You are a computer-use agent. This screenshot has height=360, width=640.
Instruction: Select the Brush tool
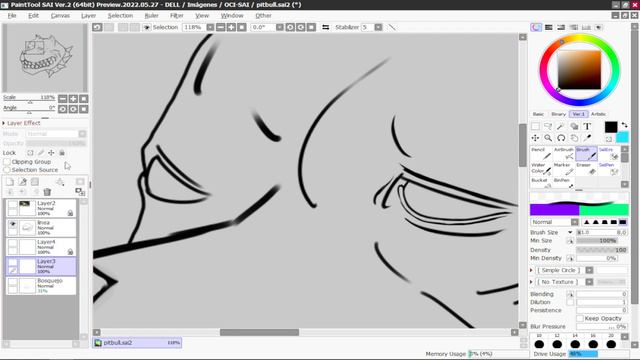pyautogui.click(x=587, y=154)
